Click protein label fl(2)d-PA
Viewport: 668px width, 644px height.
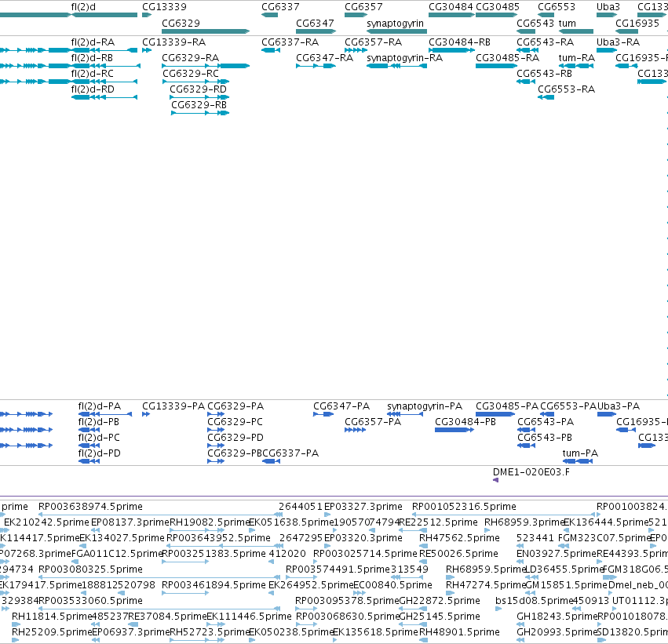pyautogui.click(x=100, y=406)
